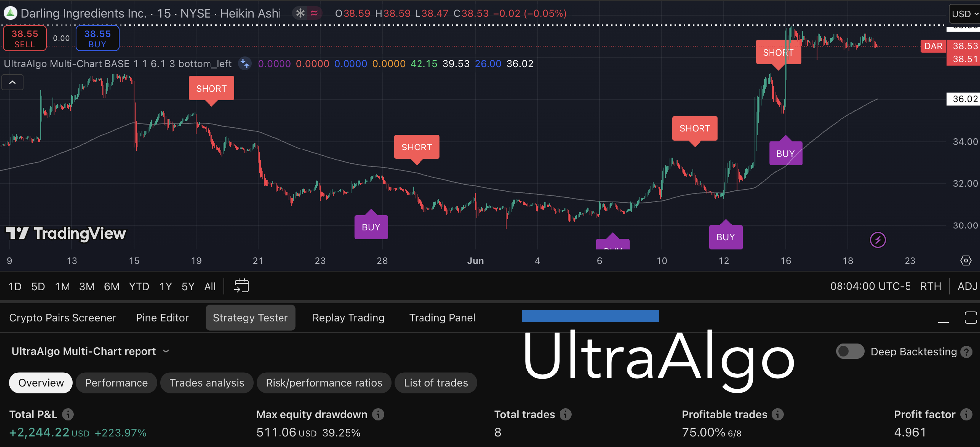Click the 38.55 SELL button
Image resolution: width=980 pixels, height=447 pixels.
coord(25,38)
